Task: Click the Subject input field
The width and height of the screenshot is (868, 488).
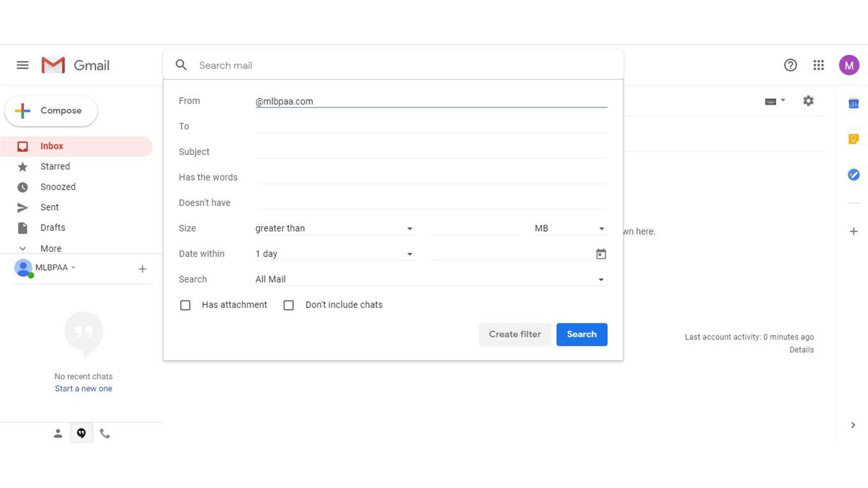Action: (x=431, y=152)
